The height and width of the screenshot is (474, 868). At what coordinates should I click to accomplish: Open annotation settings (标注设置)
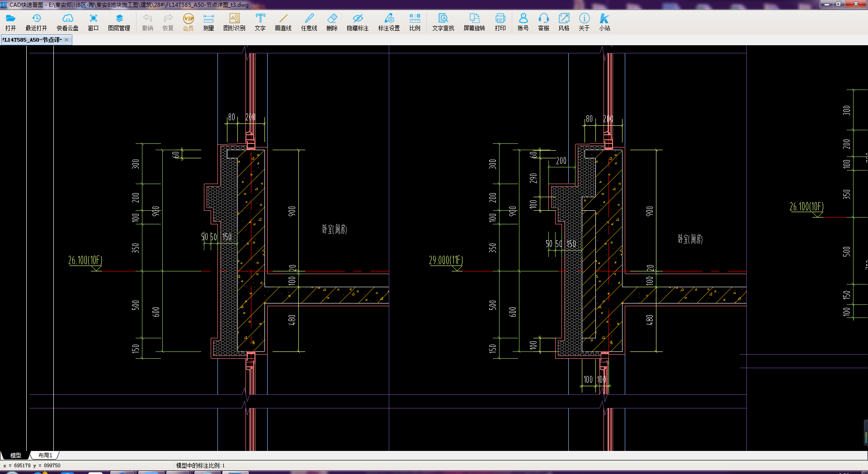click(x=389, y=22)
